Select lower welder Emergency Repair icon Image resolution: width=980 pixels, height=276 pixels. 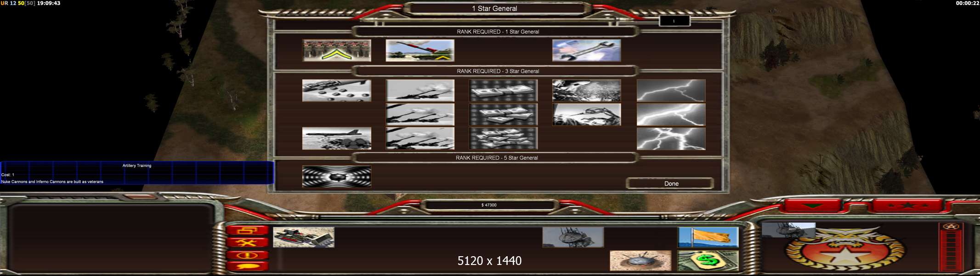pyautogui.click(x=586, y=115)
